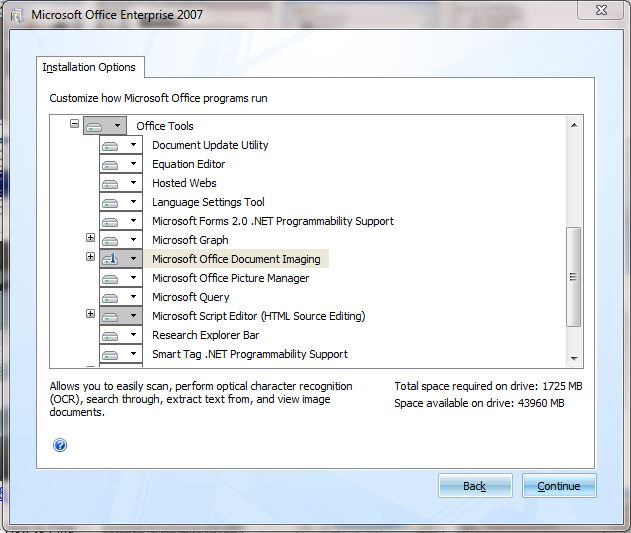This screenshot has width=631, height=533.
Task: Select the Microsoft Graph entry
Action: (190, 240)
